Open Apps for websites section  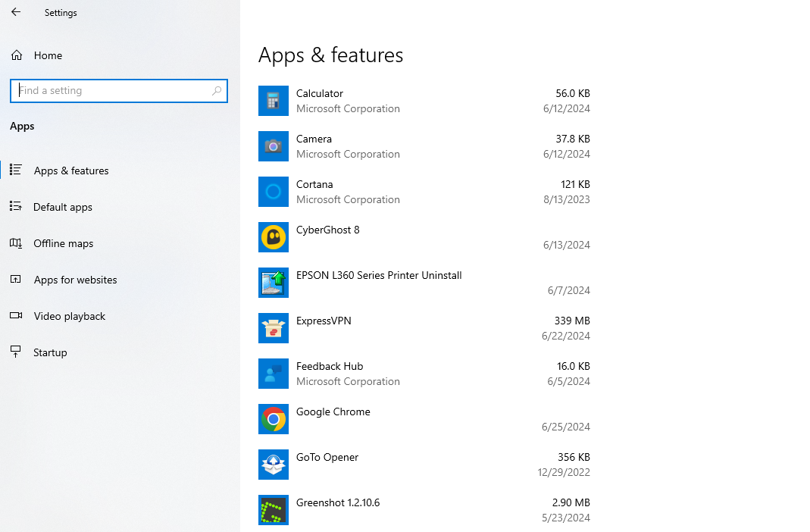(x=76, y=280)
